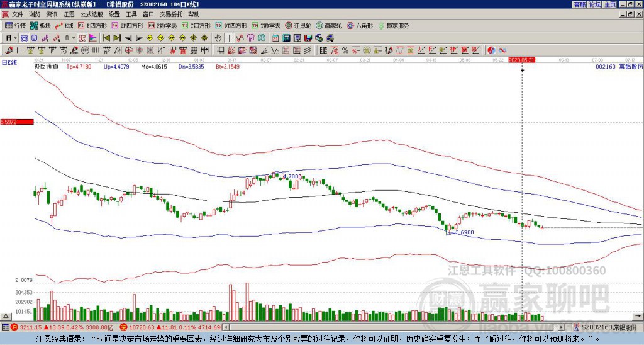Viewport: 644px width, 345px height.
Task: Open the 公式选股 menu
Action: 92,14
